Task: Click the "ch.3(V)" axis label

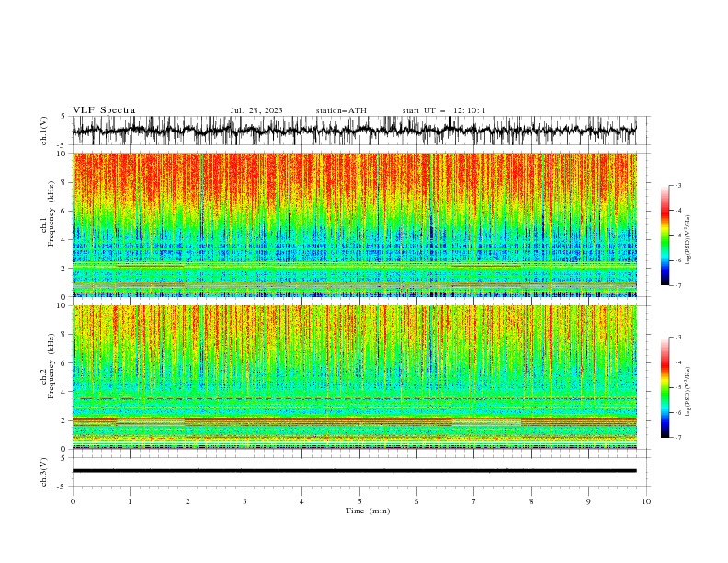Action: pos(44,472)
